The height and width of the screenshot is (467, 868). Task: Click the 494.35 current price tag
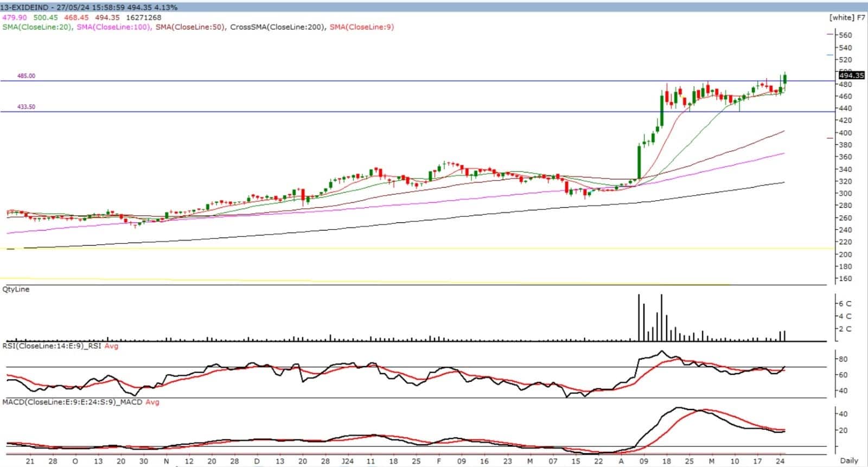851,75
